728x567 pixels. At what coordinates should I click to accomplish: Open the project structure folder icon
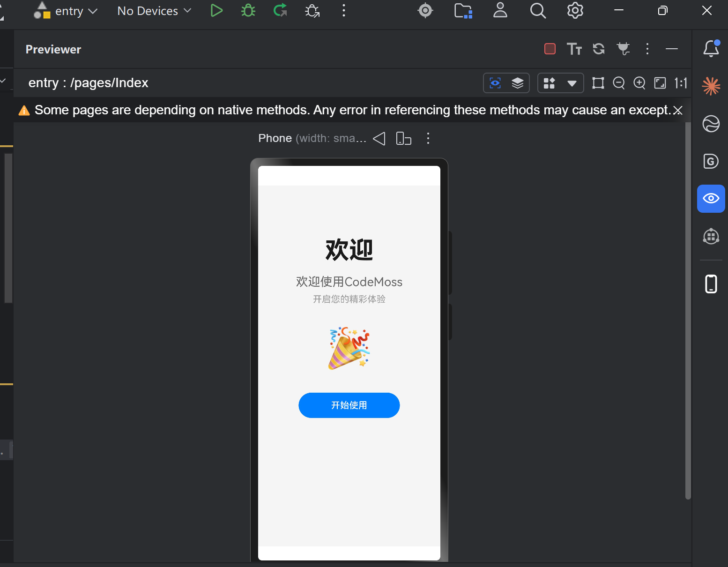point(463,10)
